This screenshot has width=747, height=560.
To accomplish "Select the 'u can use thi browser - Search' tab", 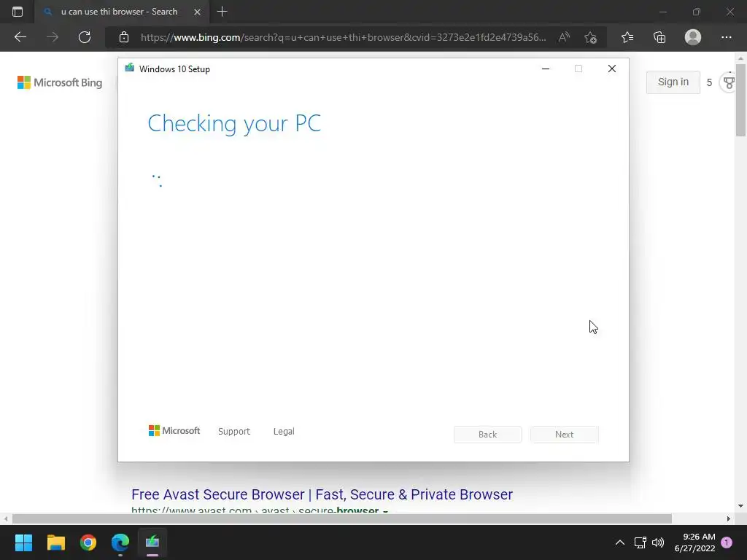I will click(122, 12).
